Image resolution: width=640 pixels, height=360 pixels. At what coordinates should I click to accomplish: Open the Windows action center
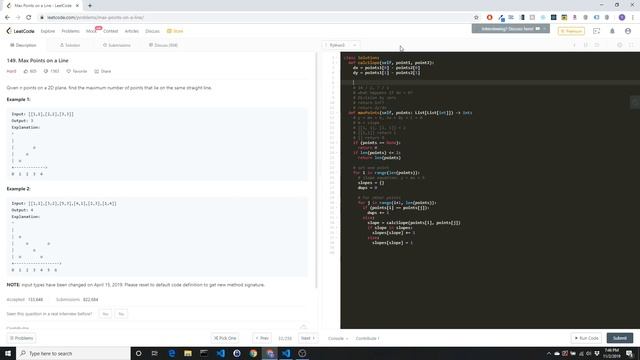(630, 353)
